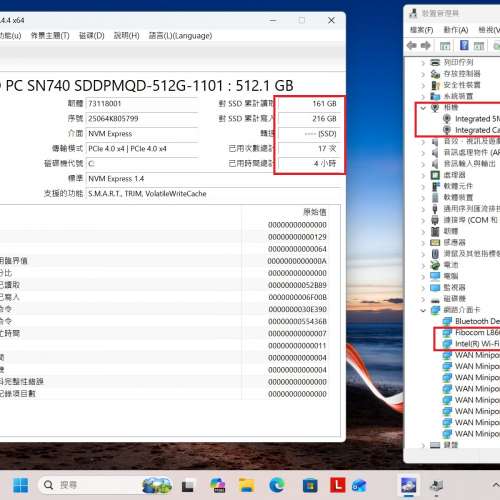Open the 磁碟(D) menu in CrystalDiskInfo
The height and width of the screenshot is (500, 500).
tap(91, 36)
